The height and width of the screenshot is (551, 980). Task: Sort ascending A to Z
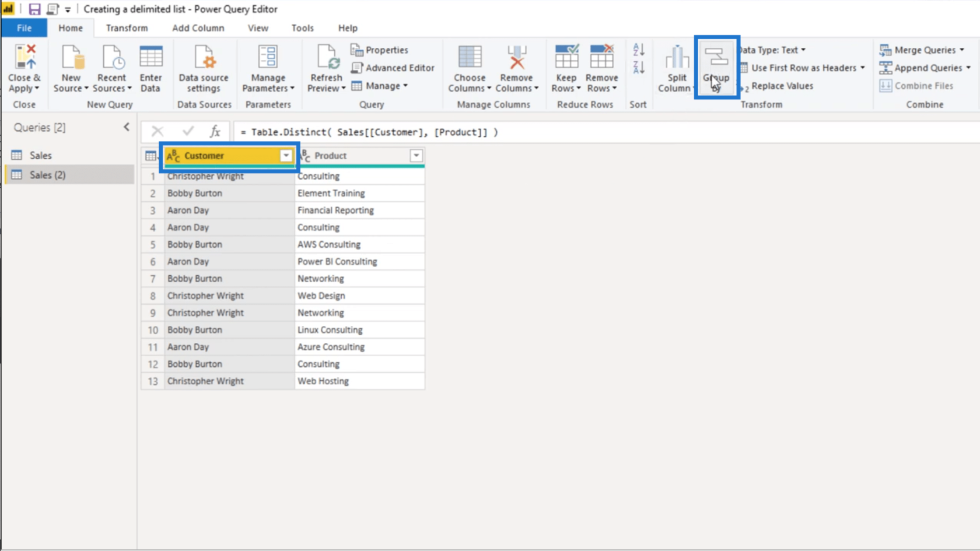639,50
